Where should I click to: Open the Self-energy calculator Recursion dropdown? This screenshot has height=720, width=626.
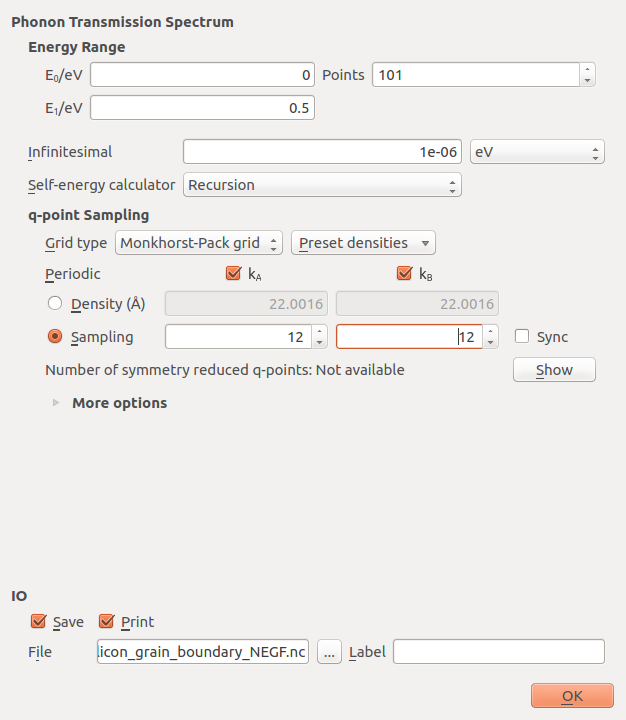coord(322,185)
